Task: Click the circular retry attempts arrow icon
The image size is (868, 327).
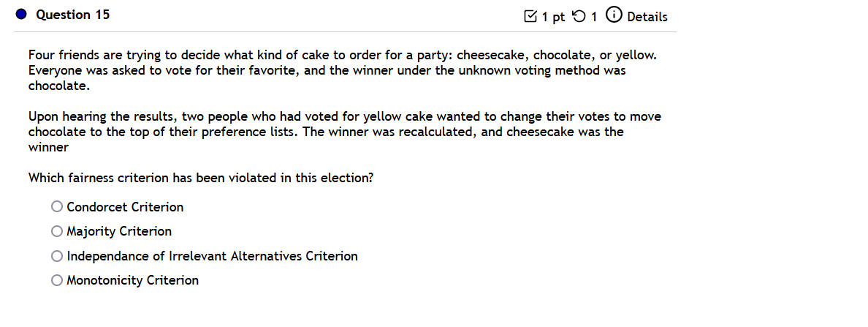Action: (x=577, y=17)
